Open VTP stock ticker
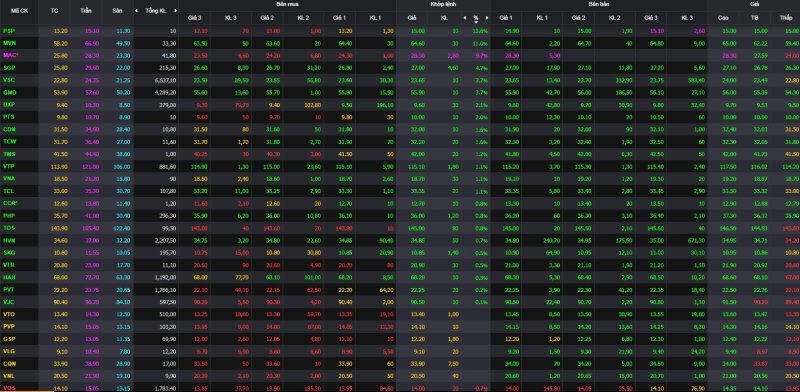Screen dimensions: 800x392 8,166
